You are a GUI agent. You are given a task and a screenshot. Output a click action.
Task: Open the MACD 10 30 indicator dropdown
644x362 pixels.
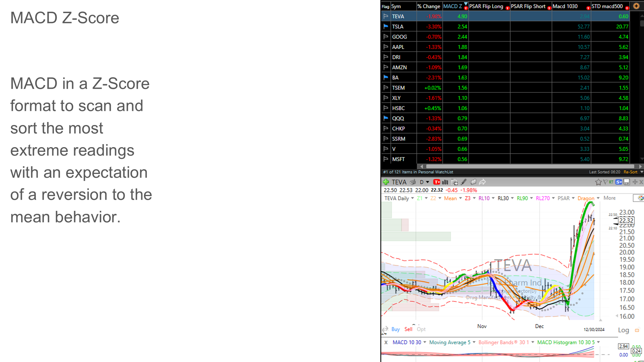click(425, 342)
